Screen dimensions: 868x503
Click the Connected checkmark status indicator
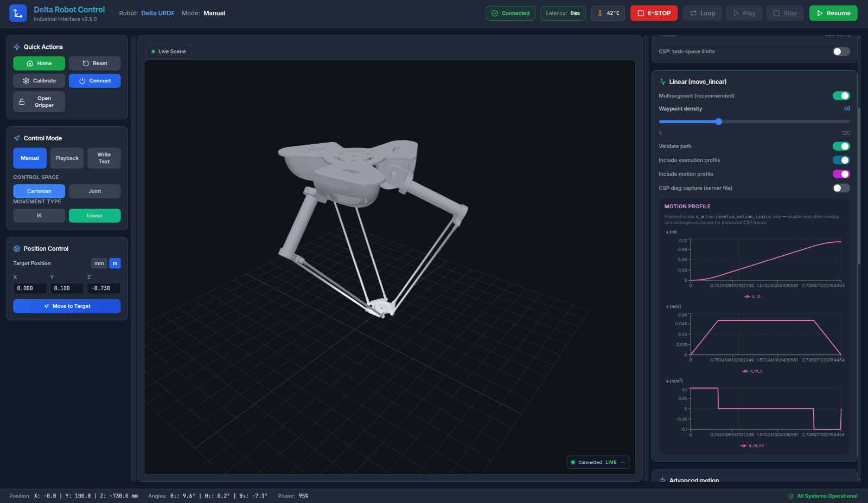pyautogui.click(x=510, y=13)
